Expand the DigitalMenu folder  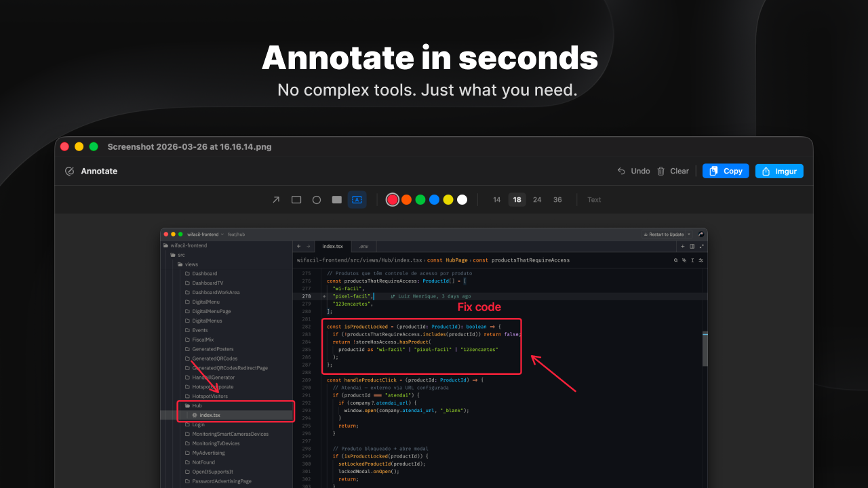pos(202,302)
